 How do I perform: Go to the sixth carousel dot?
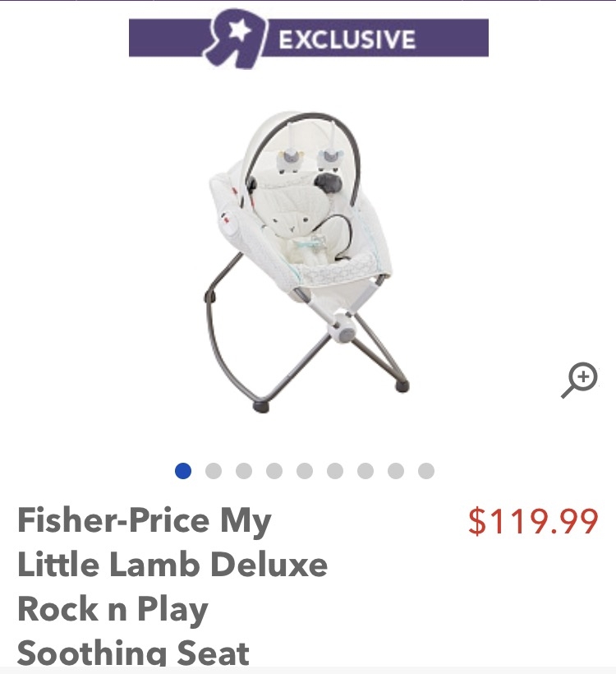click(x=335, y=471)
